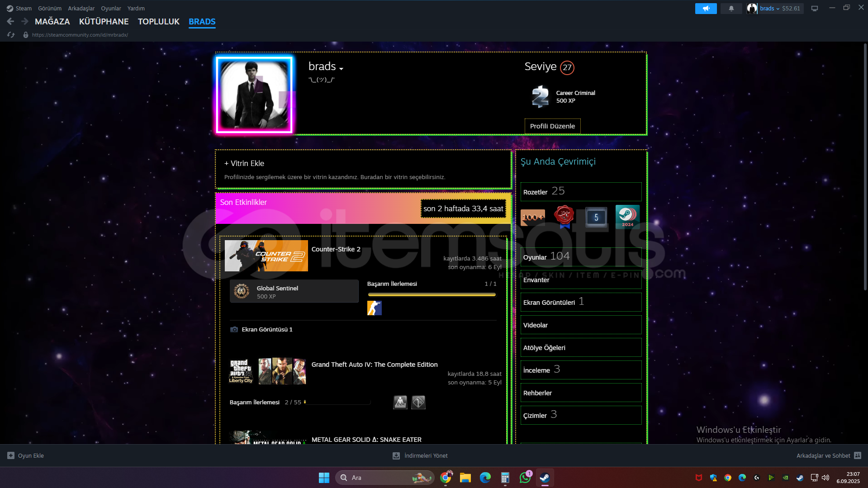Open the Yardım menu
This screenshot has width=868, height=488.
pos(136,8)
